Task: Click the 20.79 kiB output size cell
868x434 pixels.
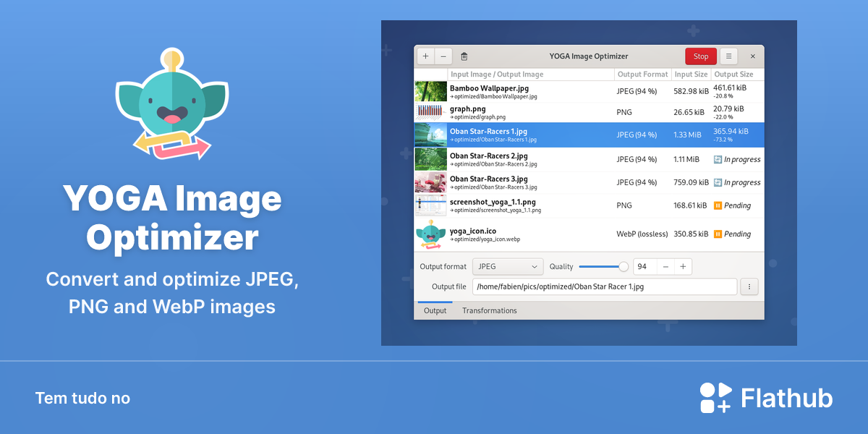Action: pos(728,109)
